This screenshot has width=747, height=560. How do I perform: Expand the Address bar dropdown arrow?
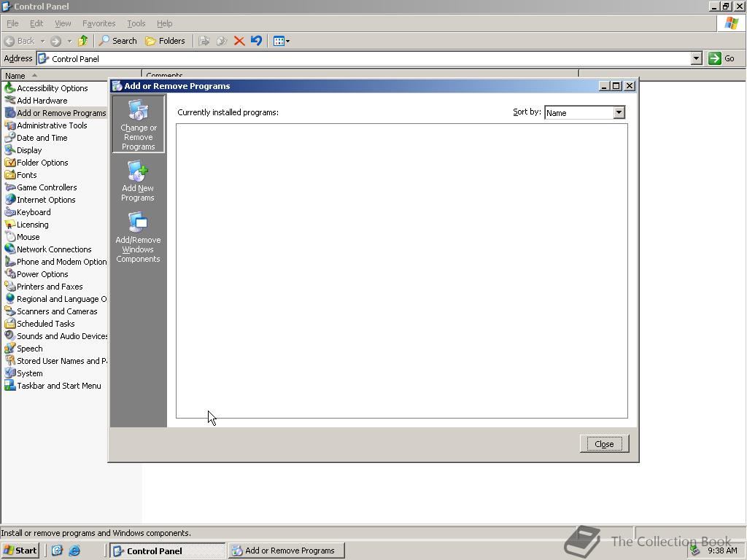coord(696,58)
